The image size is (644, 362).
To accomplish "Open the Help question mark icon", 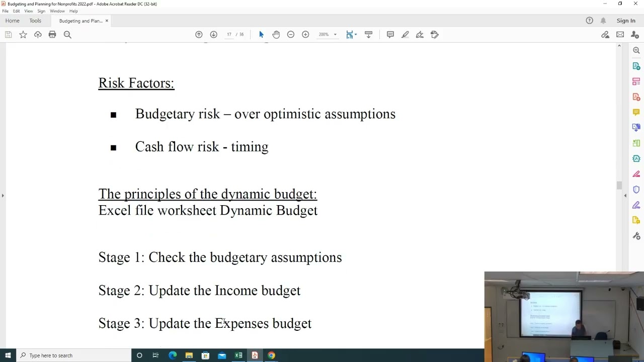I will click(x=589, y=21).
